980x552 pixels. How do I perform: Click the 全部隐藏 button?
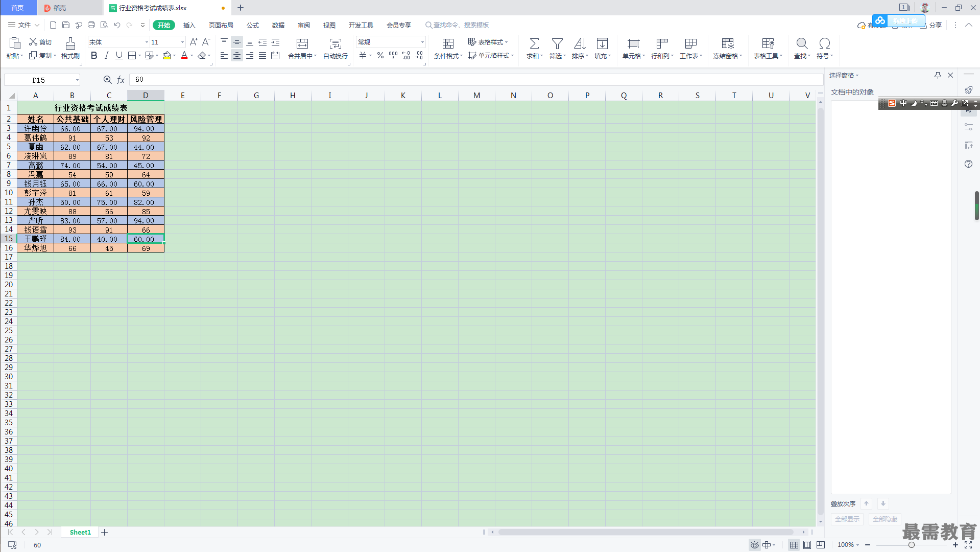pos(885,519)
